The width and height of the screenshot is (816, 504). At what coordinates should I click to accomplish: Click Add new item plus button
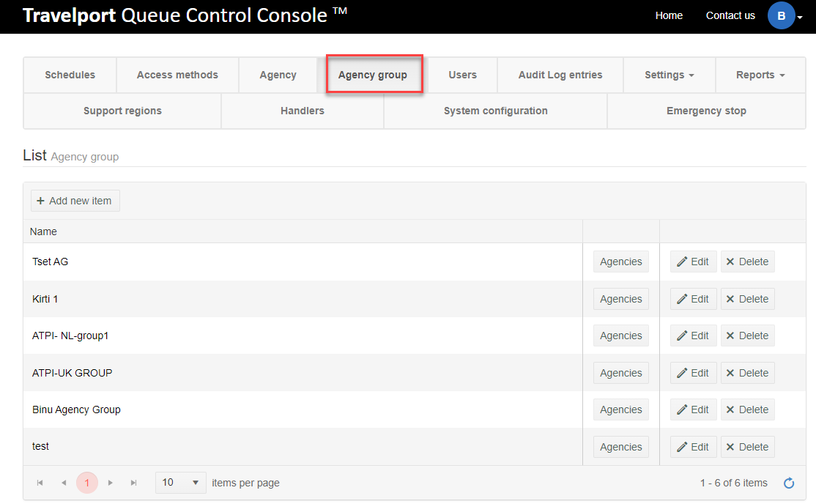[x=75, y=201]
